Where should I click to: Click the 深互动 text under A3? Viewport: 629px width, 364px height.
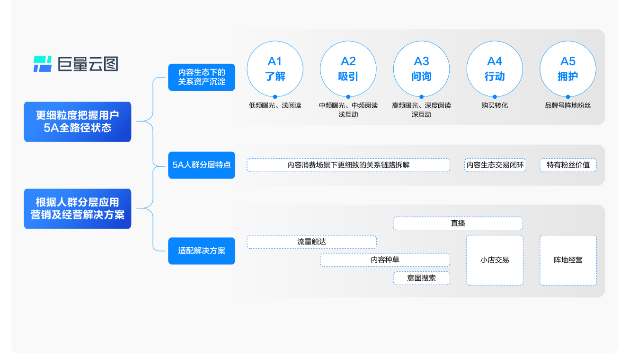pyautogui.click(x=422, y=114)
